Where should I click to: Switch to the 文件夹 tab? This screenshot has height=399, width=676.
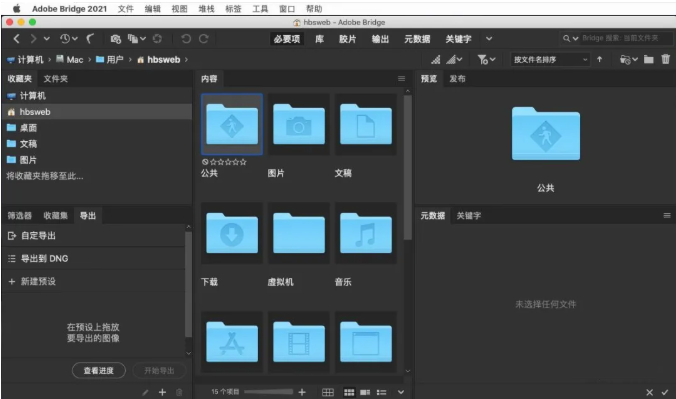click(x=56, y=79)
